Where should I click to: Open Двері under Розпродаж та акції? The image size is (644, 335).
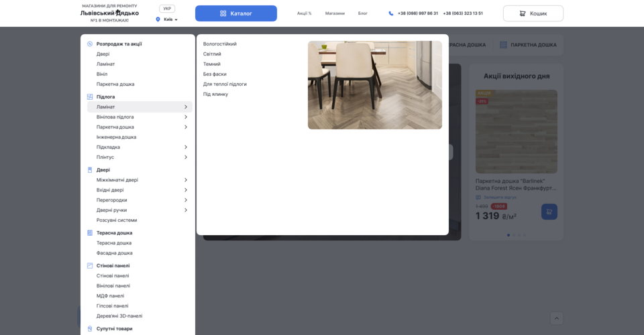(x=103, y=54)
